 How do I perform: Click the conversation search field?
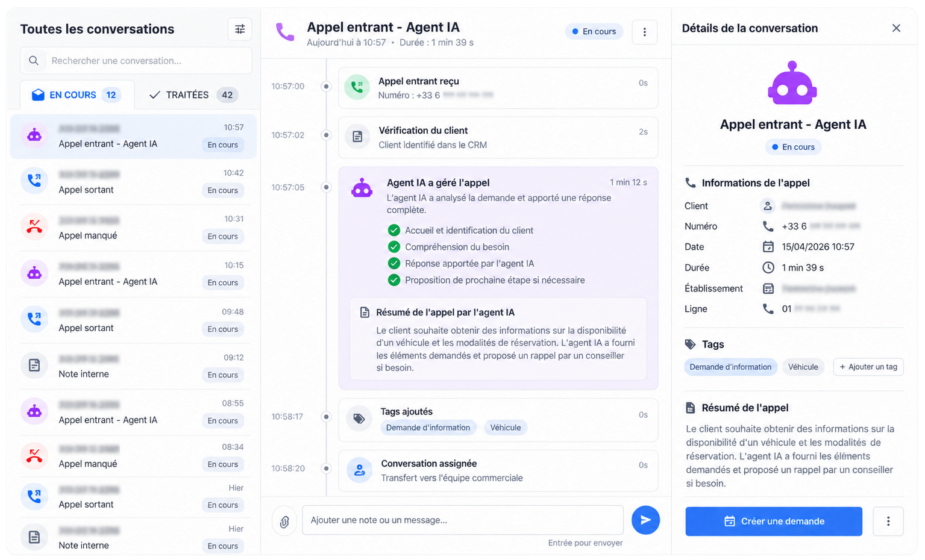point(136,61)
